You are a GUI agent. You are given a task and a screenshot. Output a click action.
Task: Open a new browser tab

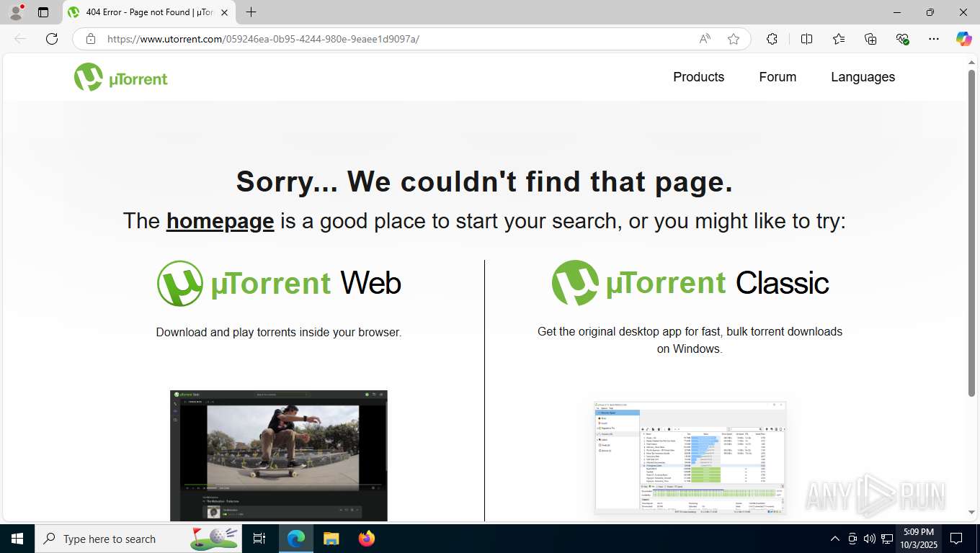251,12
